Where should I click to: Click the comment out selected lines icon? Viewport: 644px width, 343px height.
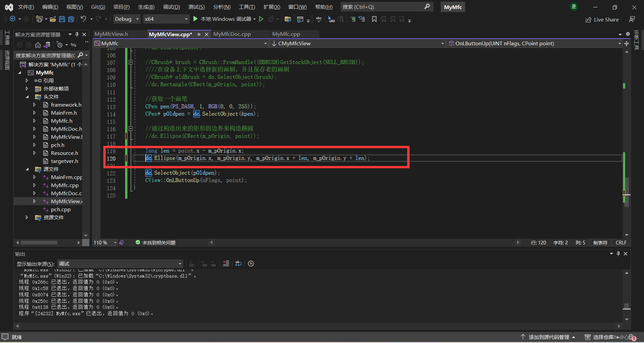pos(353,19)
